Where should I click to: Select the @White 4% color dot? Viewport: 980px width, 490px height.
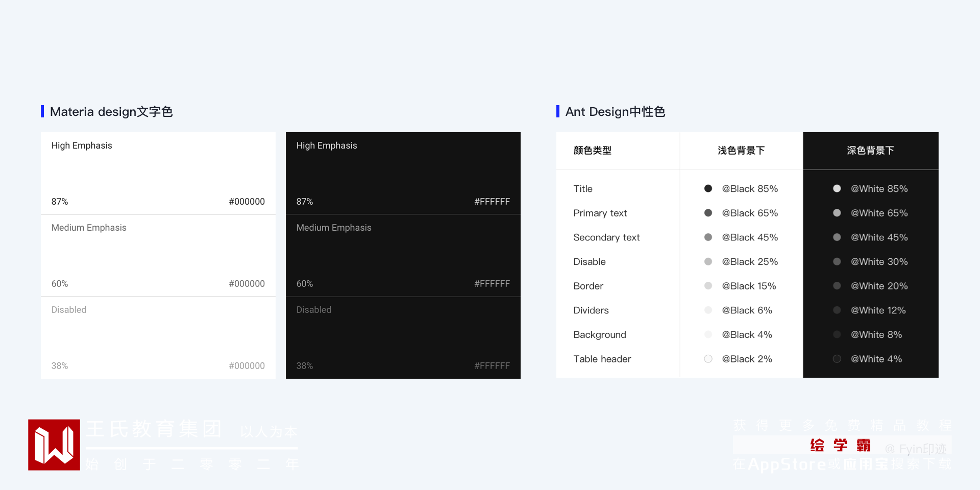pos(837,359)
